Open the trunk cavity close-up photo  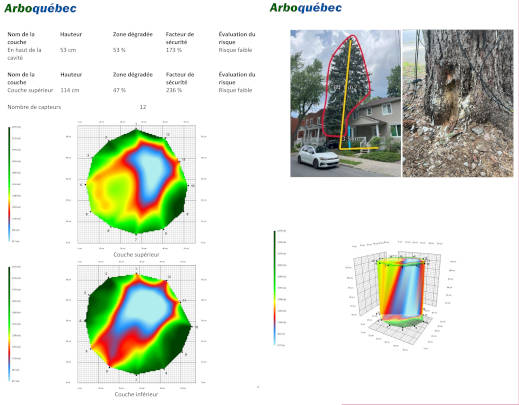pyautogui.click(x=458, y=103)
